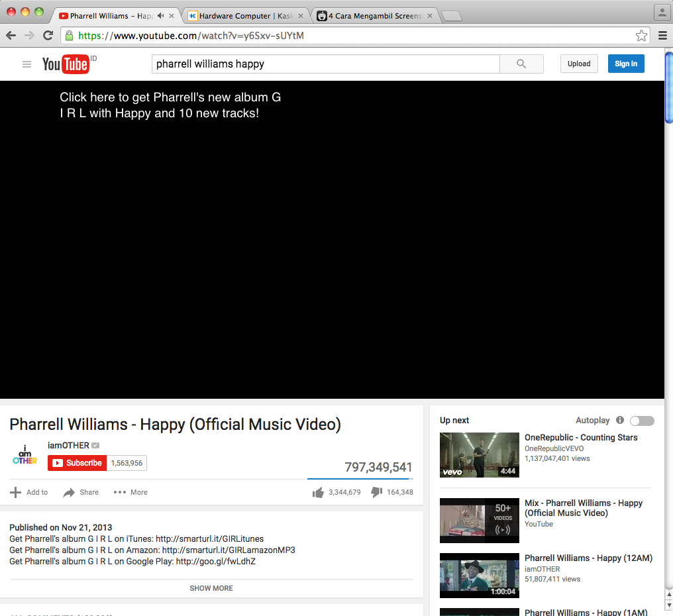Screen dimensions: 673x616
Task: Bookmark this page with the star icon
Action: [641, 36]
